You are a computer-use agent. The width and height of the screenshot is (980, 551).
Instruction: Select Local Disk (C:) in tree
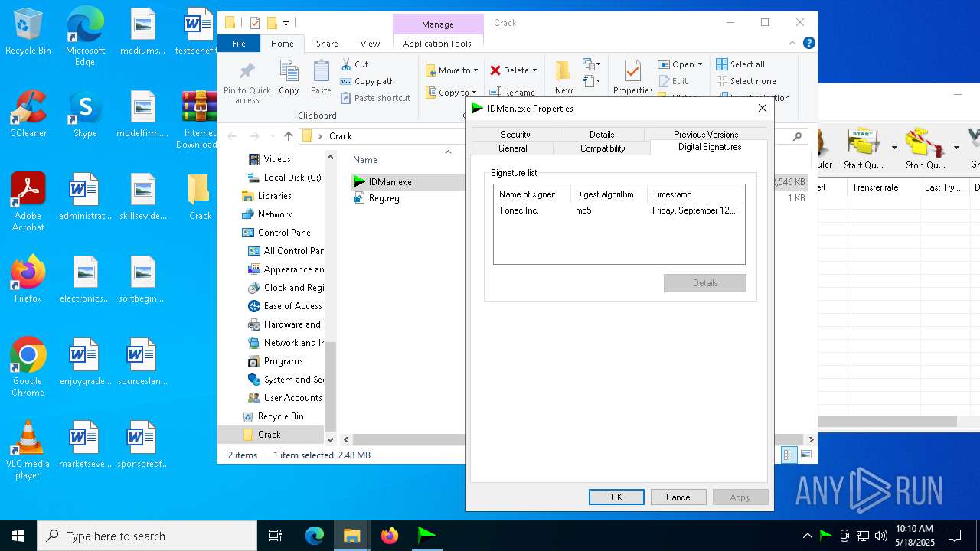click(x=285, y=178)
